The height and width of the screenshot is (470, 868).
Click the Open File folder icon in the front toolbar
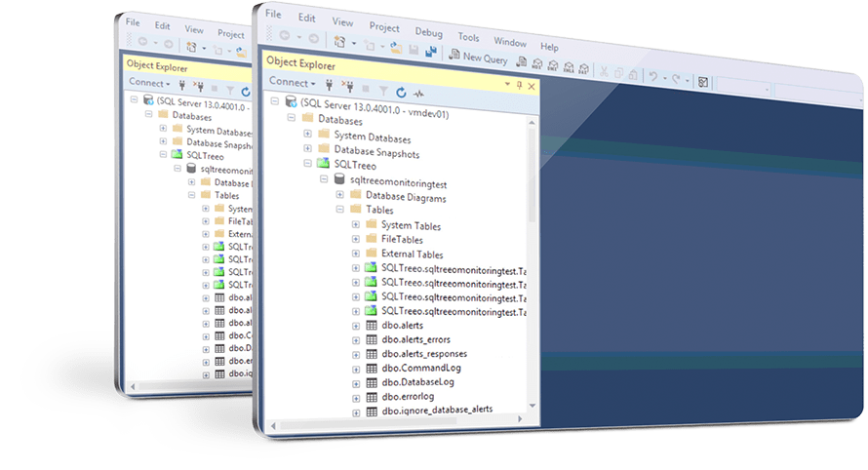click(x=396, y=48)
